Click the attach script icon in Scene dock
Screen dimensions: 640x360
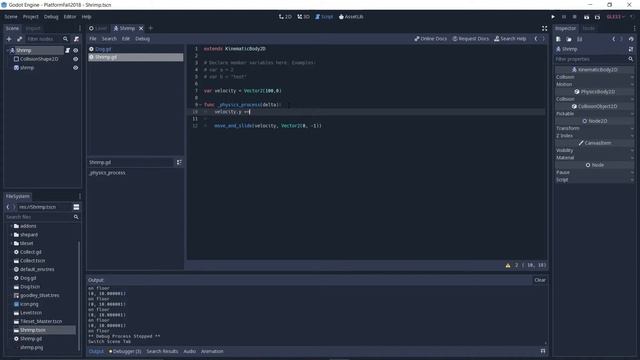(x=76, y=39)
